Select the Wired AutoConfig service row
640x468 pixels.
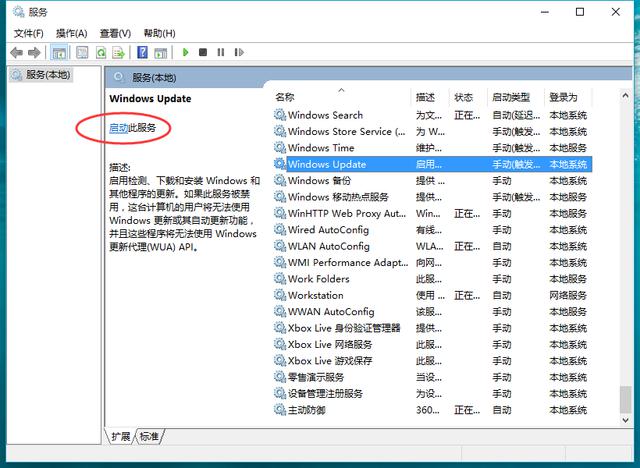point(432,230)
